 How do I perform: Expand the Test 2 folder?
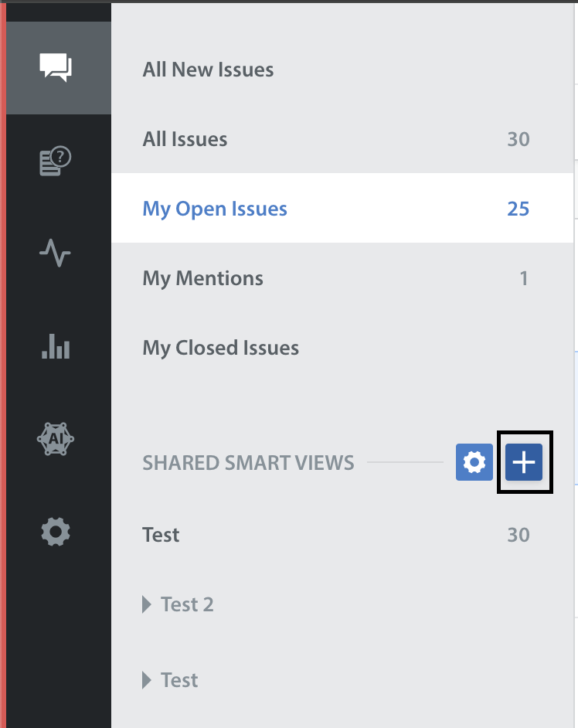pyautogui.click(x=148, y=604)
